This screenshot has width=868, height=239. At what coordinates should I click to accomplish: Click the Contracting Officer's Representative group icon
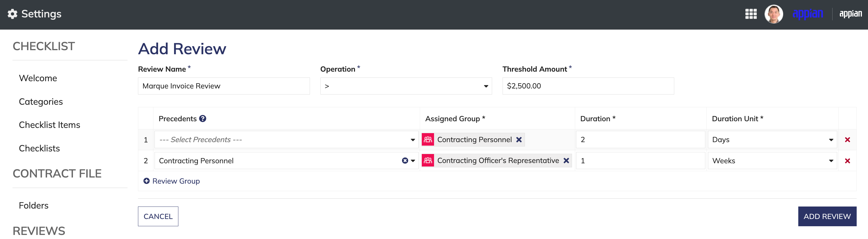point(428,161)
